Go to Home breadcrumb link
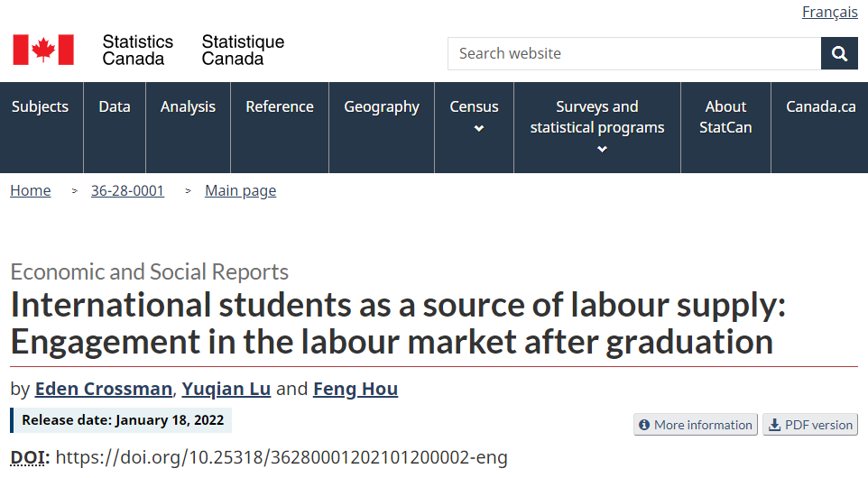The image size is (868, 478). [x=31, y=191]
